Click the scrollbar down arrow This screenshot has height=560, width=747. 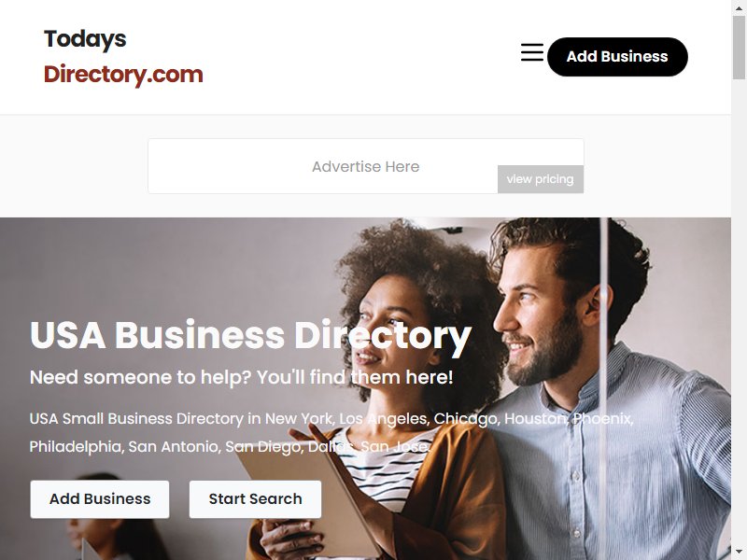pyautogui.click(x=739, y=553)
